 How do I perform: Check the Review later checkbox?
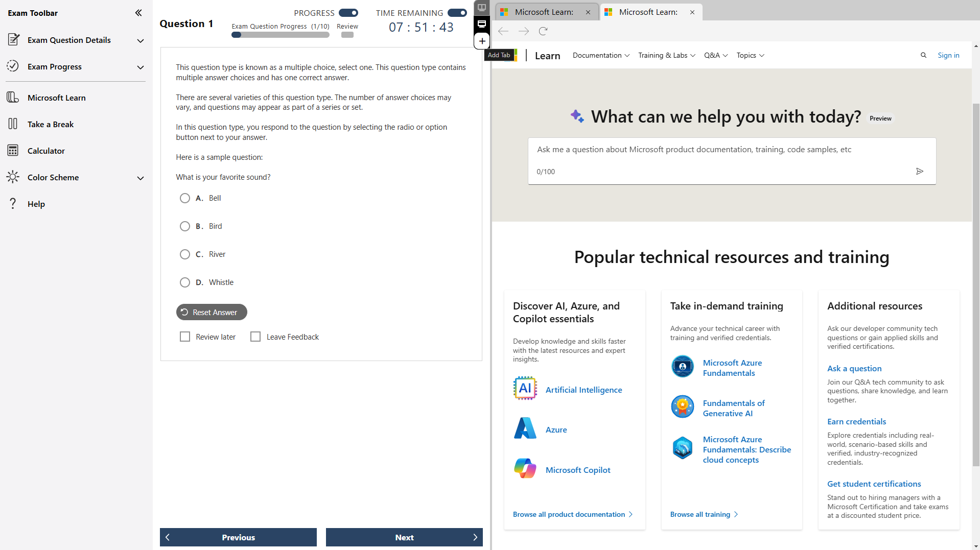click(x=185, y=337)
